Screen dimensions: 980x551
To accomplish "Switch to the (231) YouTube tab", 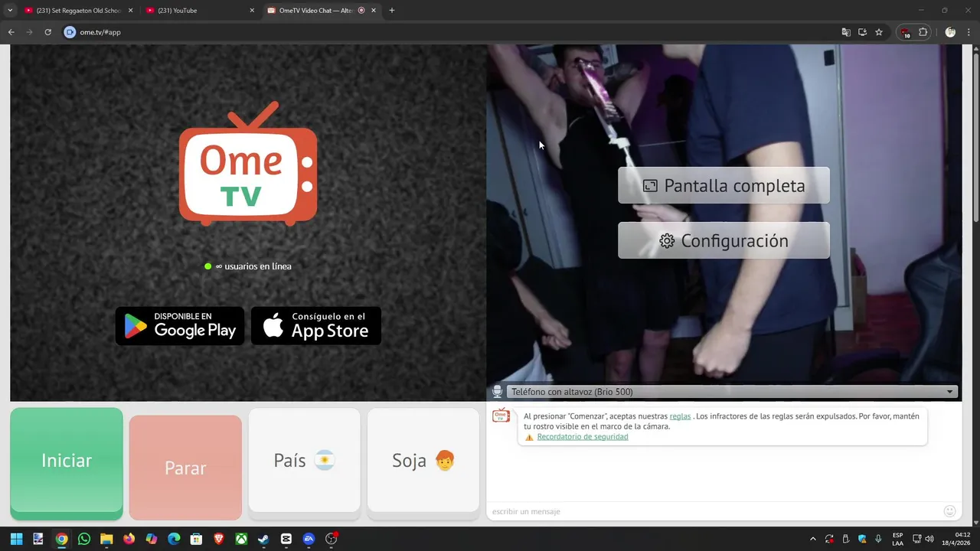I will click(200, 11).
